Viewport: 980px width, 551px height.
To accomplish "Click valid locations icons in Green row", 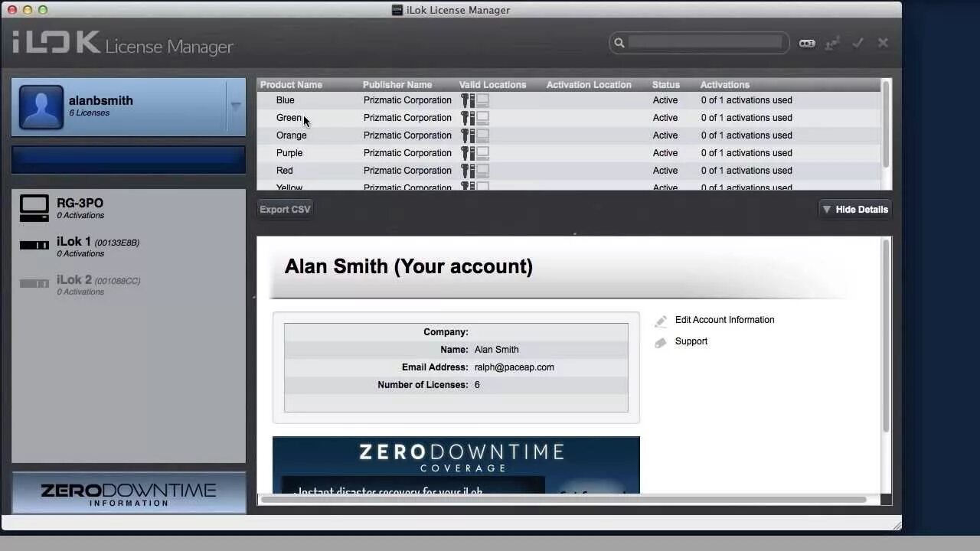I will 475,118.
